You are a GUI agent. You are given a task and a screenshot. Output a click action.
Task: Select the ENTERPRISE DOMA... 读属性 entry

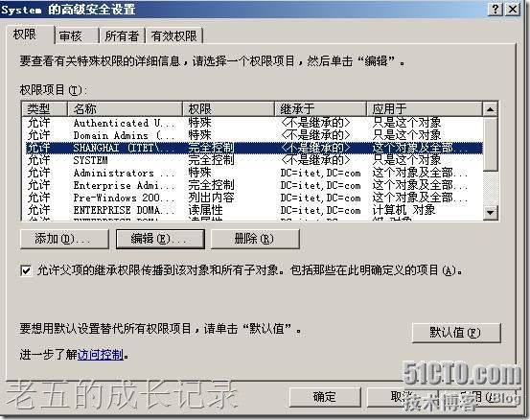click(x=254, y=210)
